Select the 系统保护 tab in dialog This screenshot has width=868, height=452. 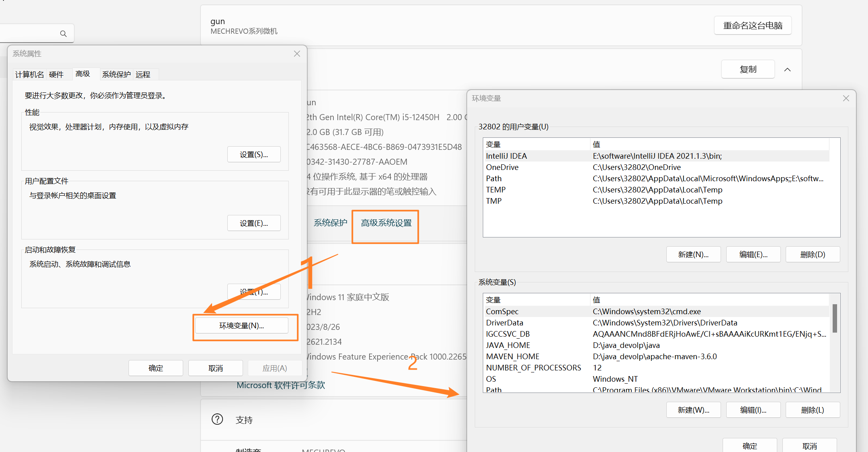click(x=116, y=74)
